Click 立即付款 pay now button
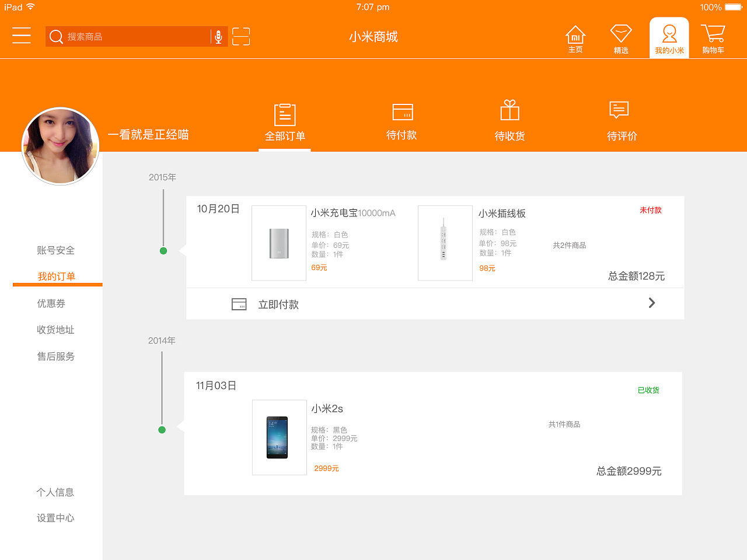This screenshot has height=560, width=747. pos(278,304)
